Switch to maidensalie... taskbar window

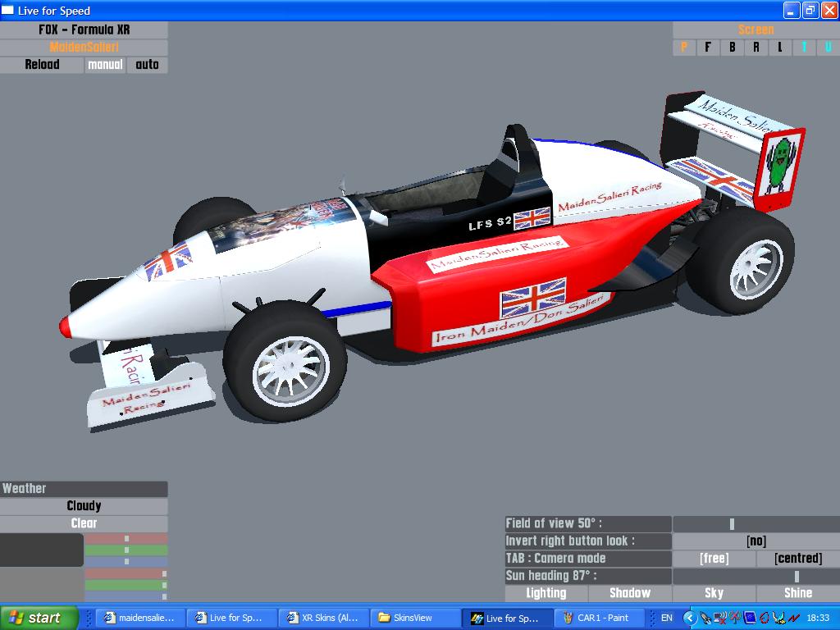pos(141,618)
